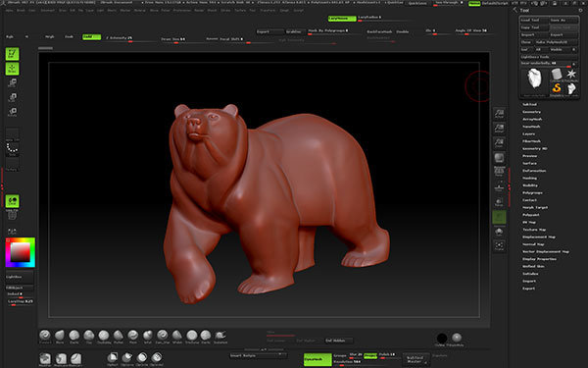This screenshot has height=368, width=588.
Task: Expand the Masking subpalette
Action: 529,178
